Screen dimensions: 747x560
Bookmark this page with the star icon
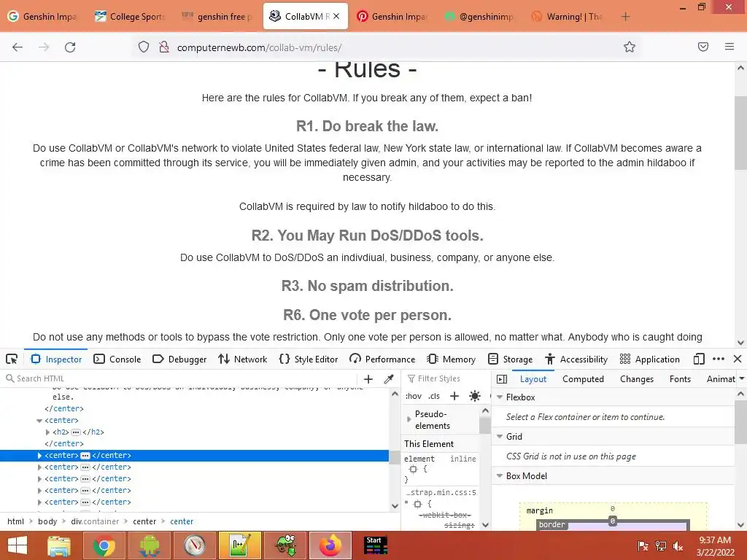[630, 47]
